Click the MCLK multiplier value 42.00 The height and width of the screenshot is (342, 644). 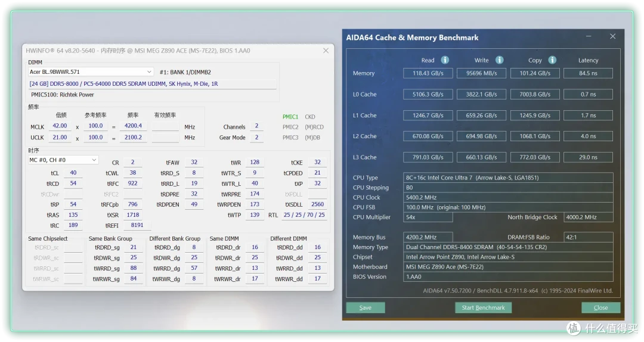tap(60, 126)
